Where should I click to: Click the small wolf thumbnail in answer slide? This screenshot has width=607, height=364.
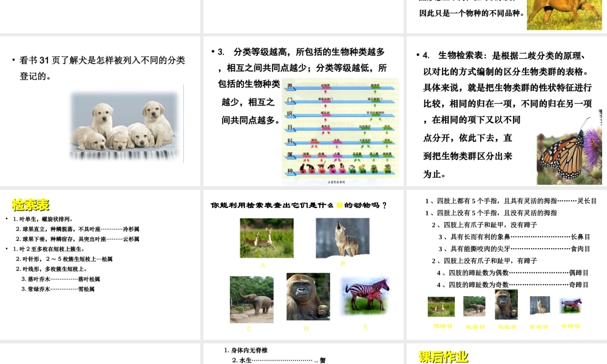540,305
